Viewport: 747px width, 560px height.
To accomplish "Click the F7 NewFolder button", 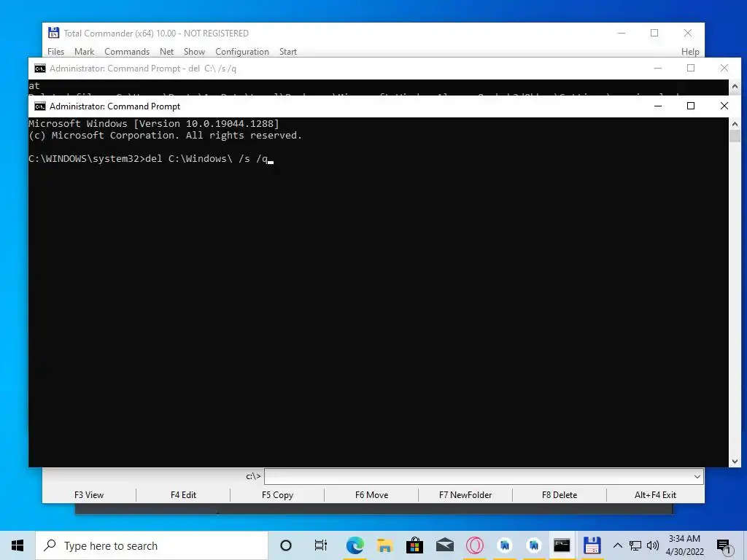I will [465, 495].
